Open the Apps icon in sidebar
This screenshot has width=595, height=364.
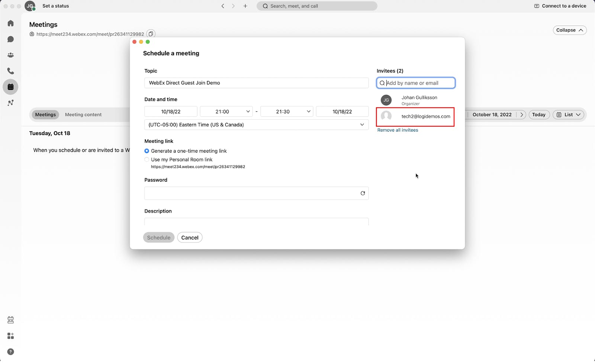11,336
